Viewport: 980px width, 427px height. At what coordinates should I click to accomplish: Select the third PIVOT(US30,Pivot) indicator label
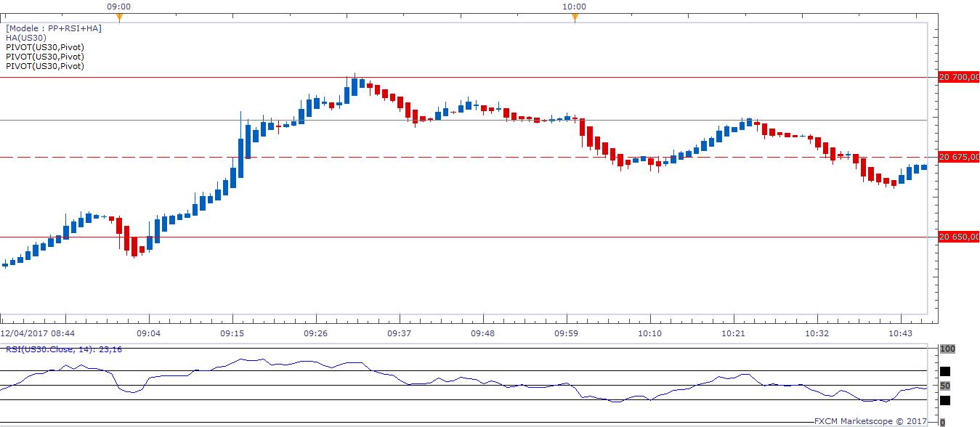[x=45, y=66]
